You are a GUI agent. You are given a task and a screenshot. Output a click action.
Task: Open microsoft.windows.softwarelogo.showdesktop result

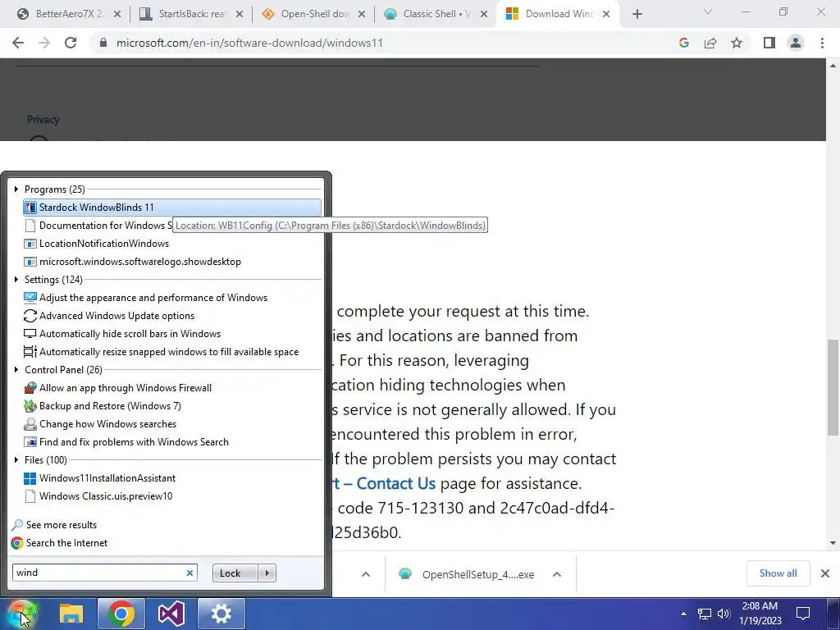172,262
